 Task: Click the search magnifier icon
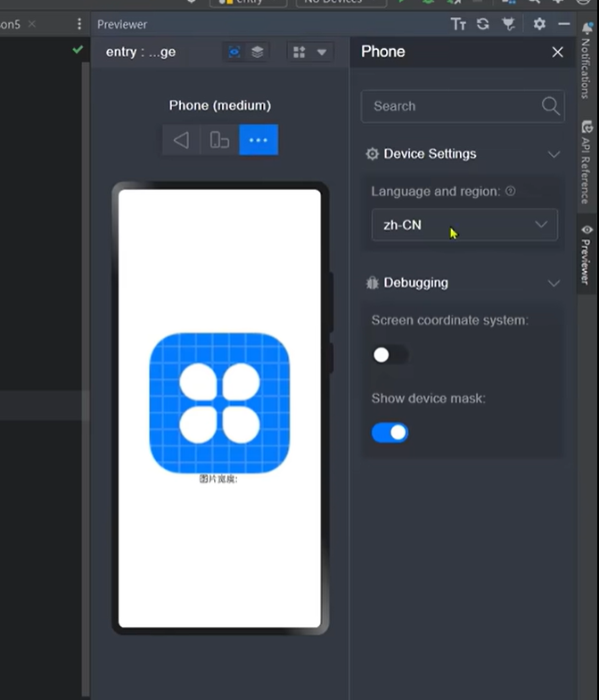click(x=551, y=106)
